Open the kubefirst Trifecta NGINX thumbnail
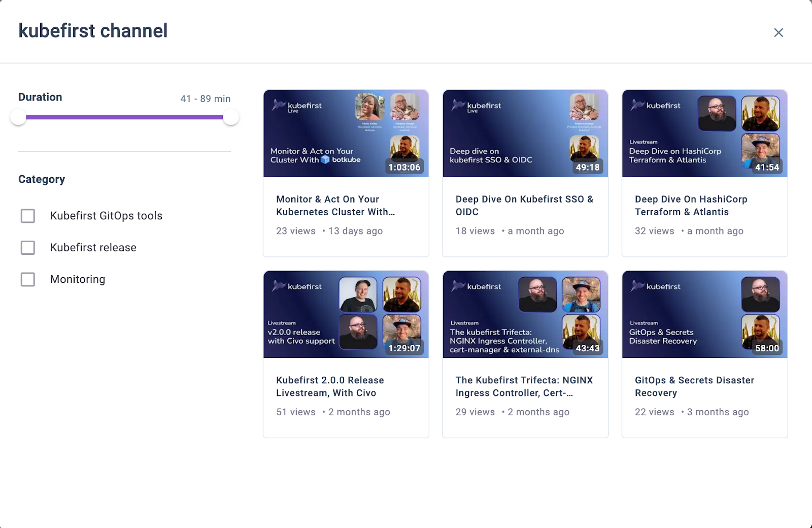812x528 pixels. [x=525, y=315]
